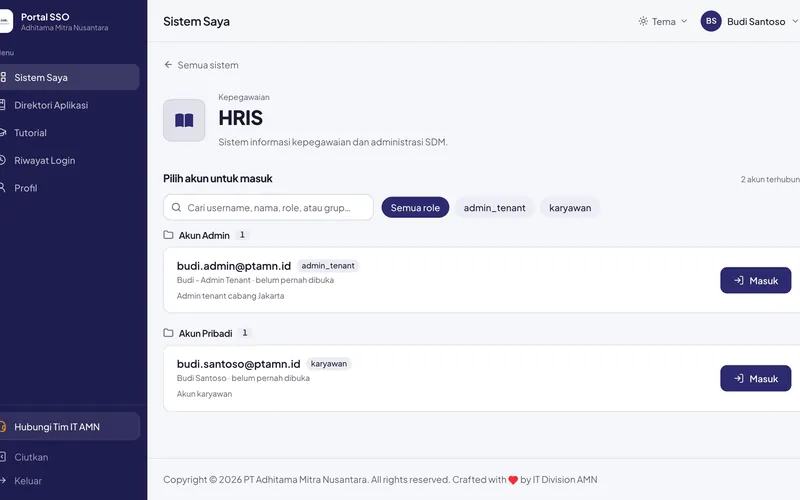Filter by karyawan role

[x=570, y=208]
